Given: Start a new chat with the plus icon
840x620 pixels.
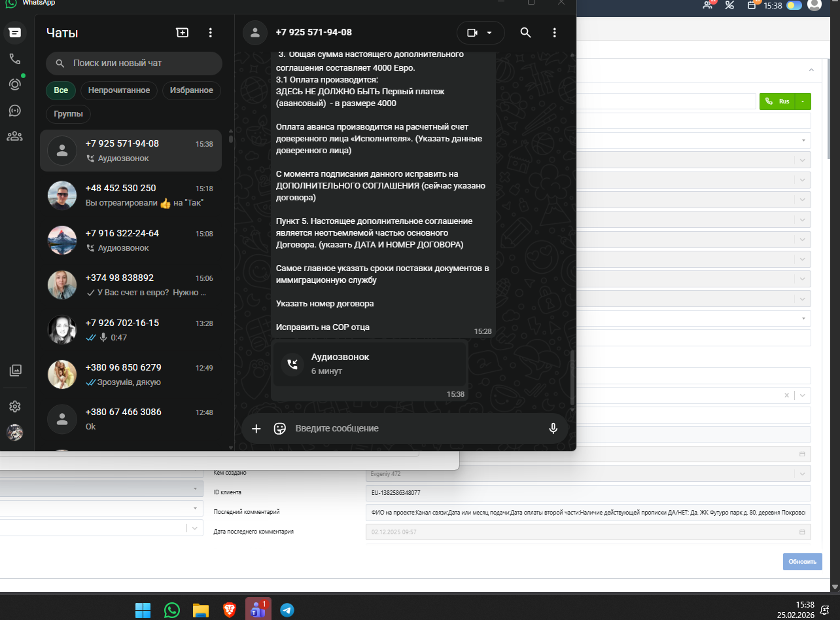Looking at the screenshot, I should tap(182, 32).
